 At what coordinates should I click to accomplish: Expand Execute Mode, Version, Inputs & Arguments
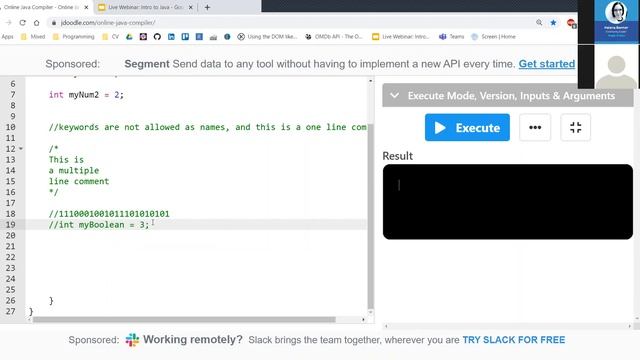508,96
